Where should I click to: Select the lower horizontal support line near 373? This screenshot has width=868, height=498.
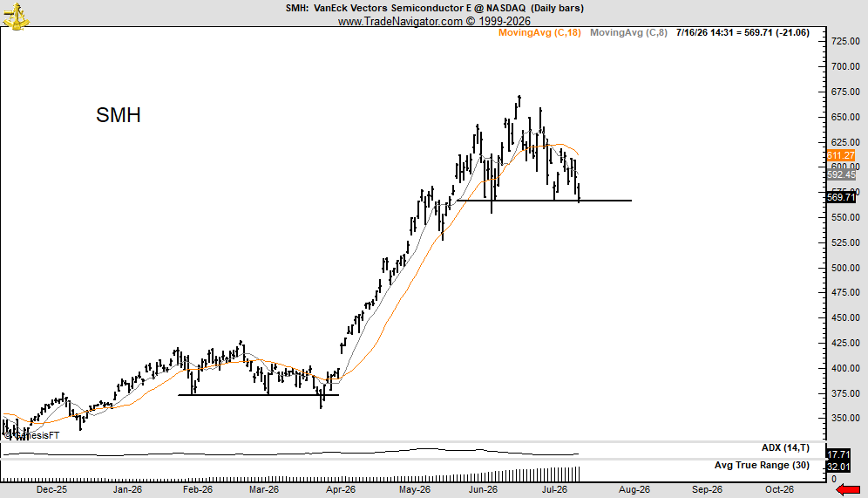pos(258,395)
